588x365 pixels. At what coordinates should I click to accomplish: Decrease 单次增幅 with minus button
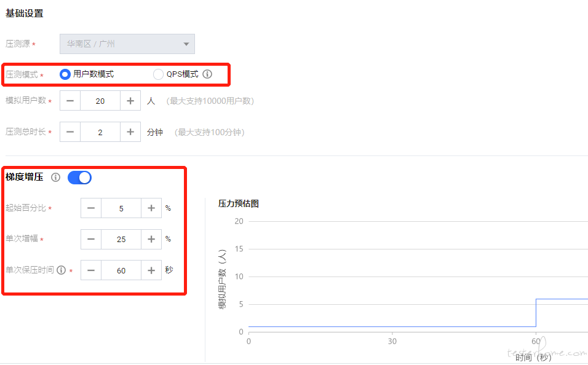click(91, 239)
